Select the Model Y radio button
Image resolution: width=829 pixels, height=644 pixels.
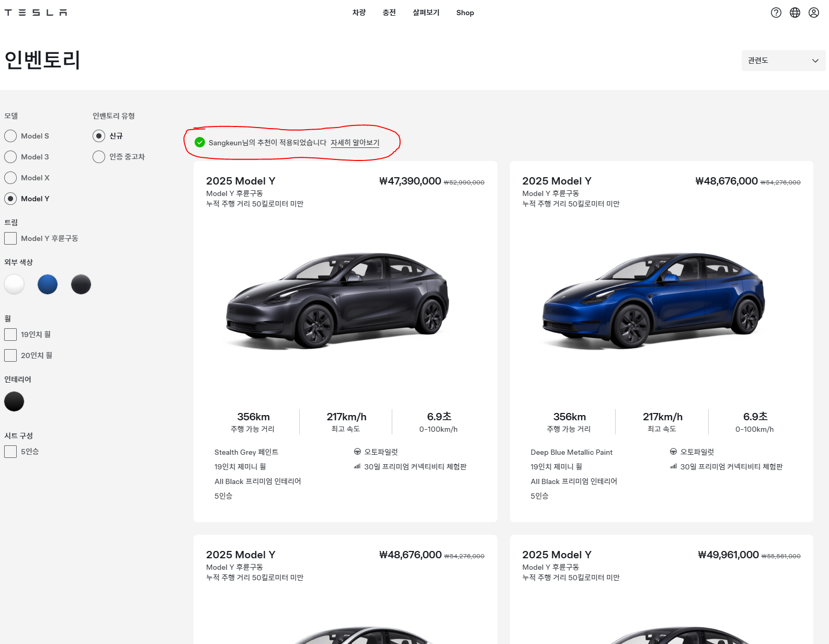tap(10, 199)
